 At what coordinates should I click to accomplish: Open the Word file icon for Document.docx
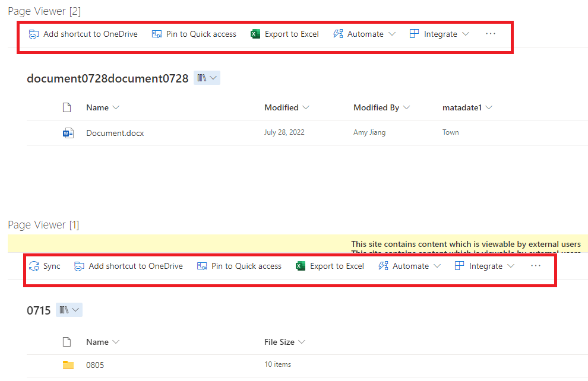(x=68, y=132)
